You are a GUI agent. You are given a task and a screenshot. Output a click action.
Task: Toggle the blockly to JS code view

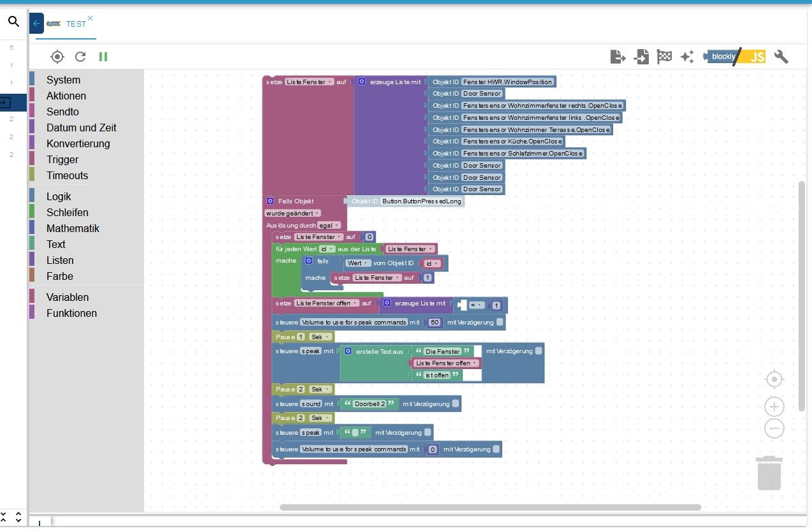tap(734, 57)
